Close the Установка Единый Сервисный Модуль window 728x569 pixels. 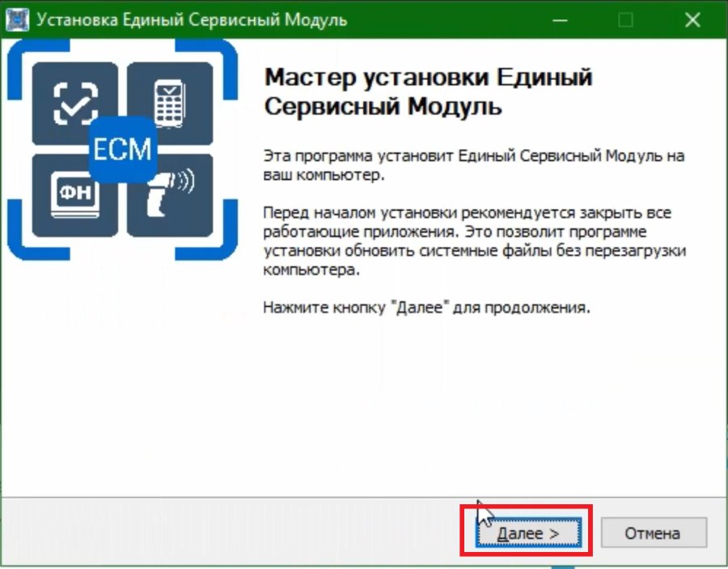coord(692,20)
